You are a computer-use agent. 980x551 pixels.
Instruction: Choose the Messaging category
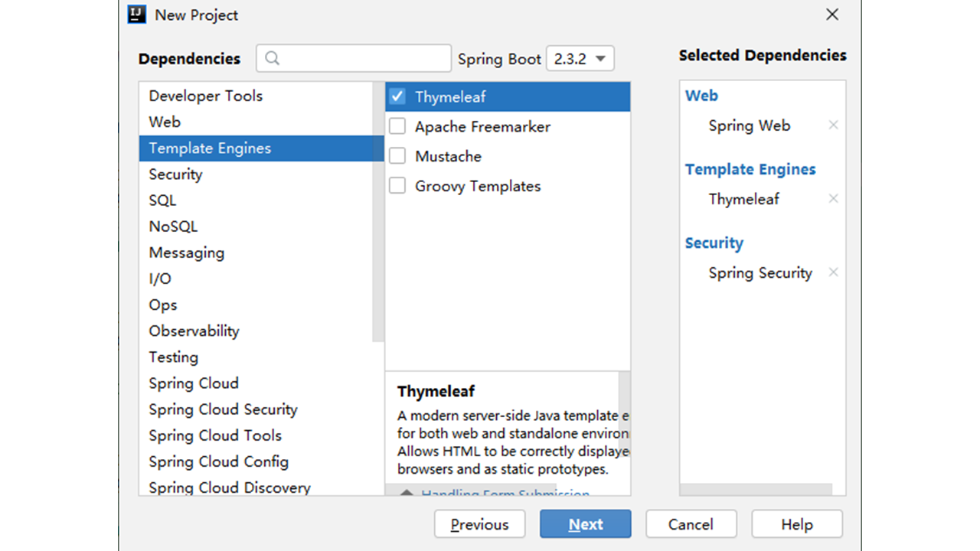pyautogui.click(x=256, y=252)
